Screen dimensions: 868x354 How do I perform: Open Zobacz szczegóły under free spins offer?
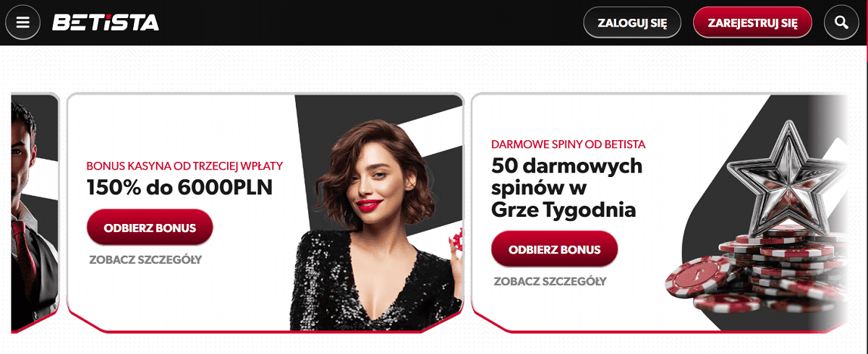[550, 282]
